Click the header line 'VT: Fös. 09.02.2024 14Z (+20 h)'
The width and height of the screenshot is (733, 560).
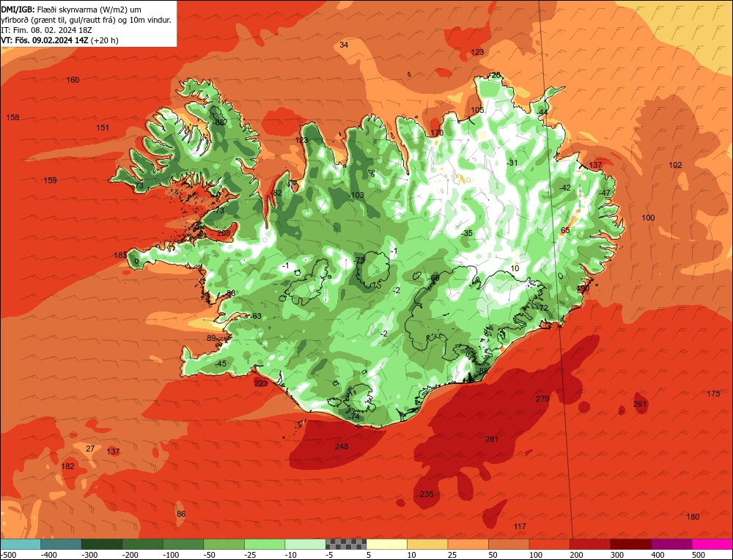[60, 40]
